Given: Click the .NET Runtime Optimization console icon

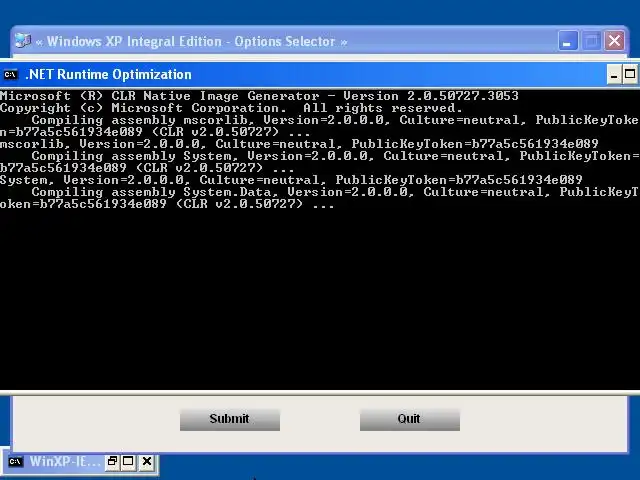Looking at the screenshot, I should pyautogui.click(x=11, y=75).
